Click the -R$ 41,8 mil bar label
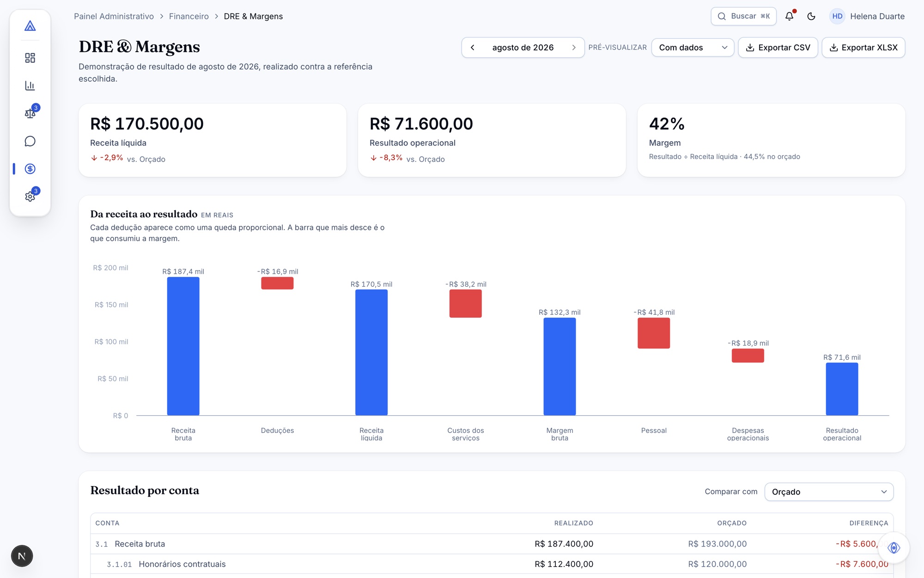 pyautogui.click(x=654, y=312)
